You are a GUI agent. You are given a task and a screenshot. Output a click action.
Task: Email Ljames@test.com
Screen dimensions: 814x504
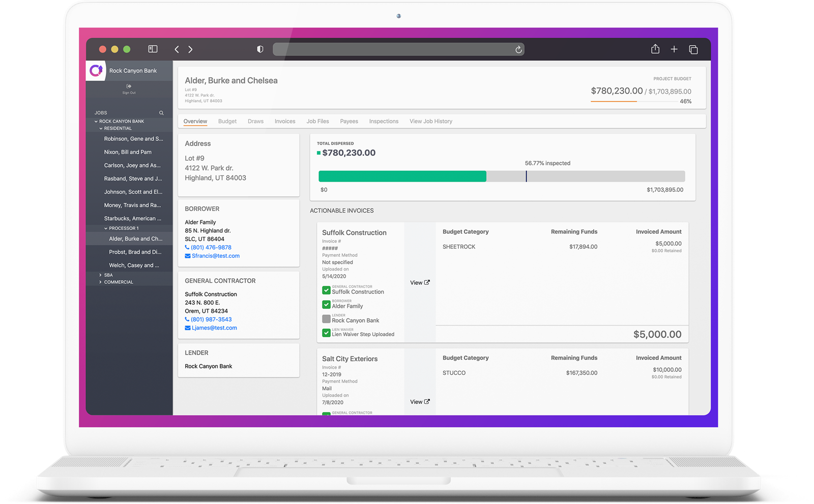[x=214, y=328]
